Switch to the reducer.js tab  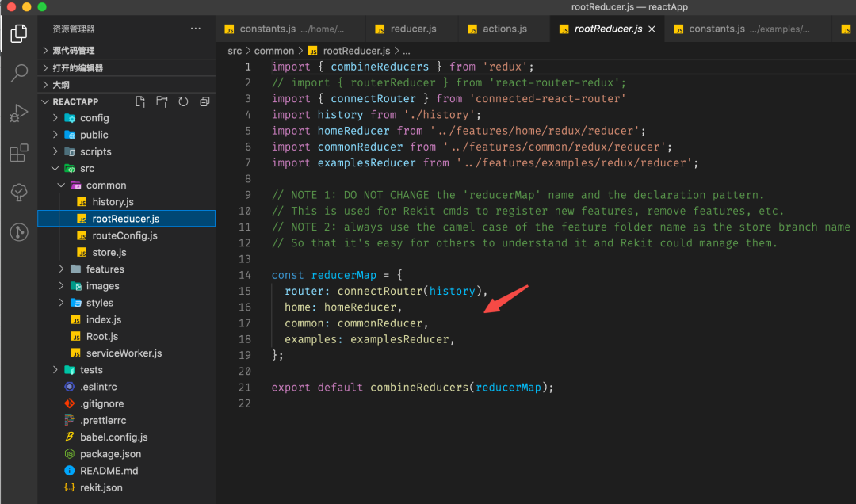(x=413, y=29)
